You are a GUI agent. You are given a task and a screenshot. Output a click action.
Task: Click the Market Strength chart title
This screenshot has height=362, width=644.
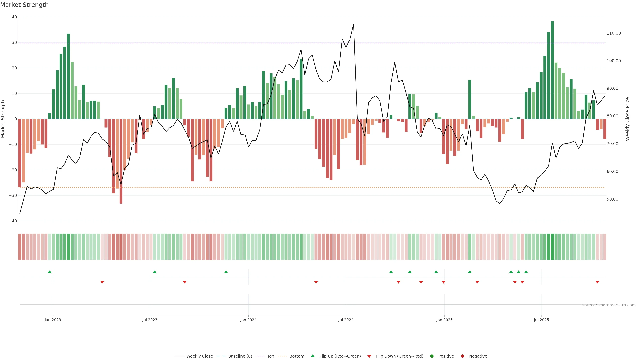click(x=24, y=5)
